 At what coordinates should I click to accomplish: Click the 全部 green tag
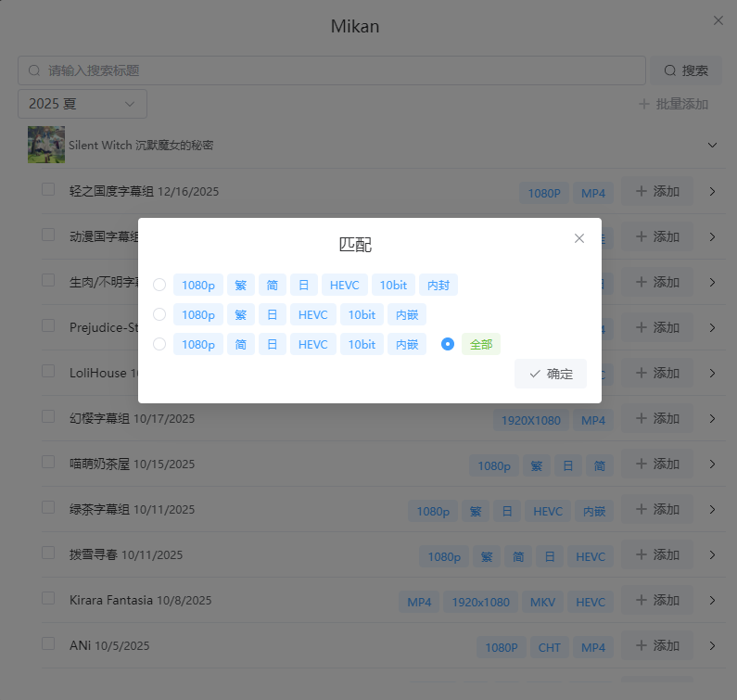pos(481,344)
